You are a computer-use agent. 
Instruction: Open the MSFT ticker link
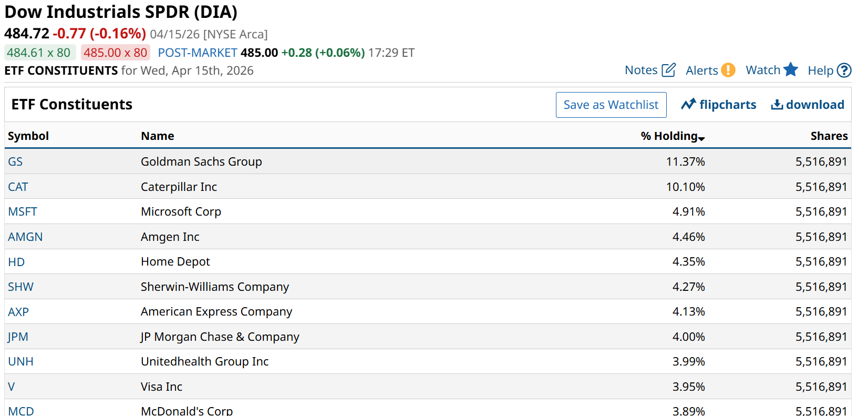tap(23, 212)
